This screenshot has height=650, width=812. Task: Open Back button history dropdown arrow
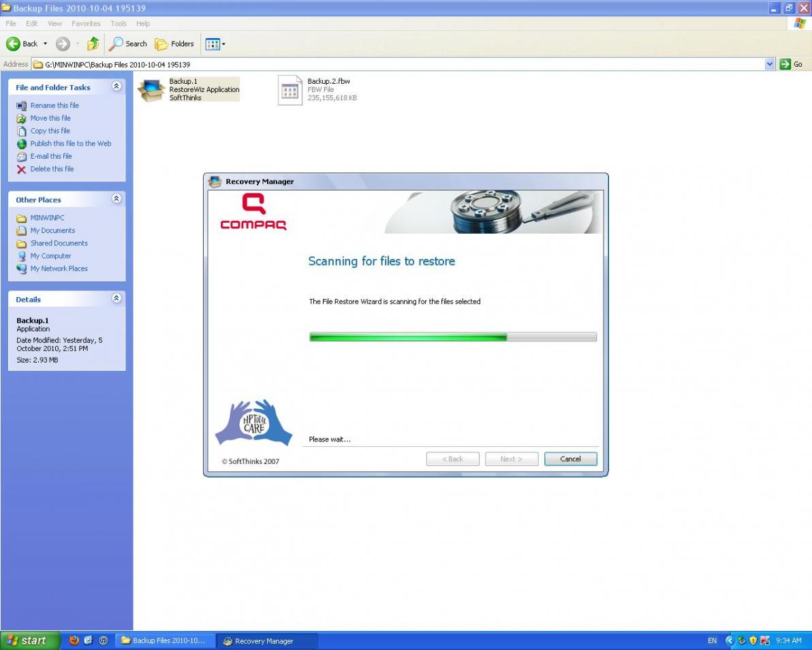click(x=45, y=44)
